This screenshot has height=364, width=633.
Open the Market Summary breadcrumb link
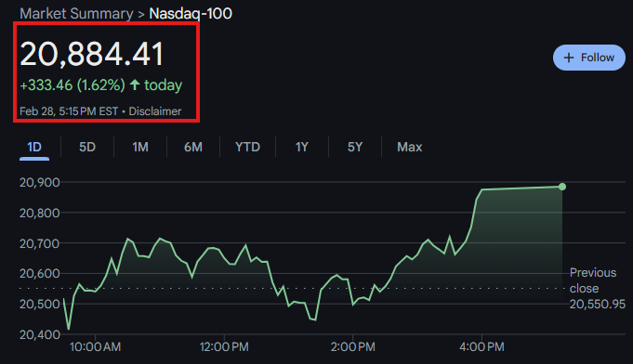(76, 14)
